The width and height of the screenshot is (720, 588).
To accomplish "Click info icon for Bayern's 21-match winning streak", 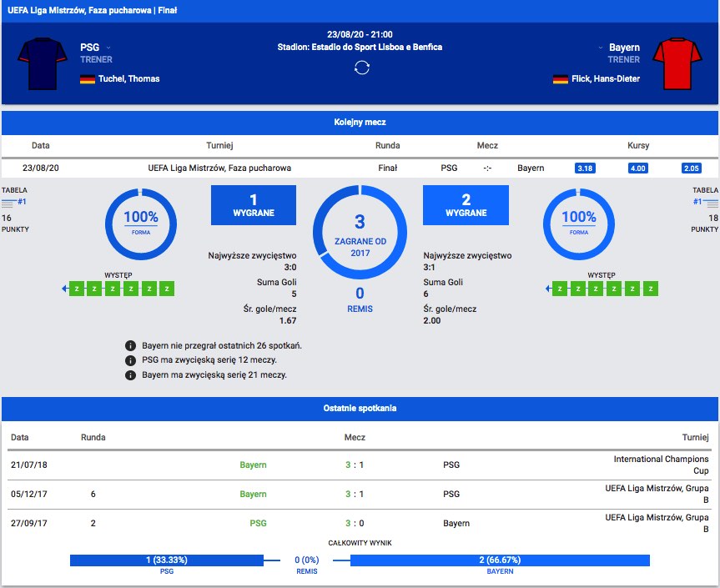I will [x=130, y=375].
